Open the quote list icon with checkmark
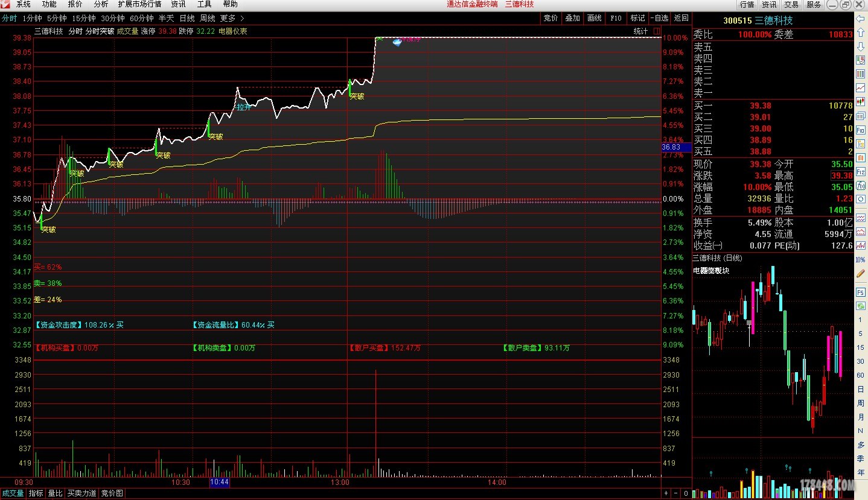The height and width of the screenshot is (500, 868). 861,60
